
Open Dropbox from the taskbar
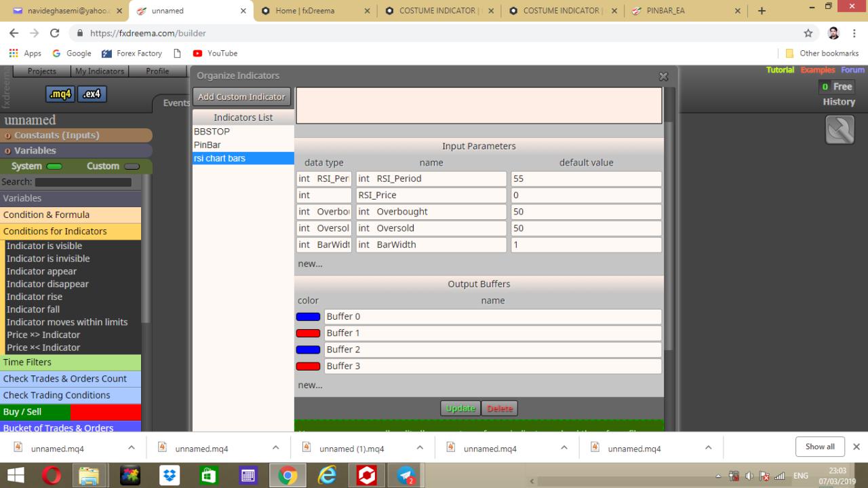(x=169, y=476)
